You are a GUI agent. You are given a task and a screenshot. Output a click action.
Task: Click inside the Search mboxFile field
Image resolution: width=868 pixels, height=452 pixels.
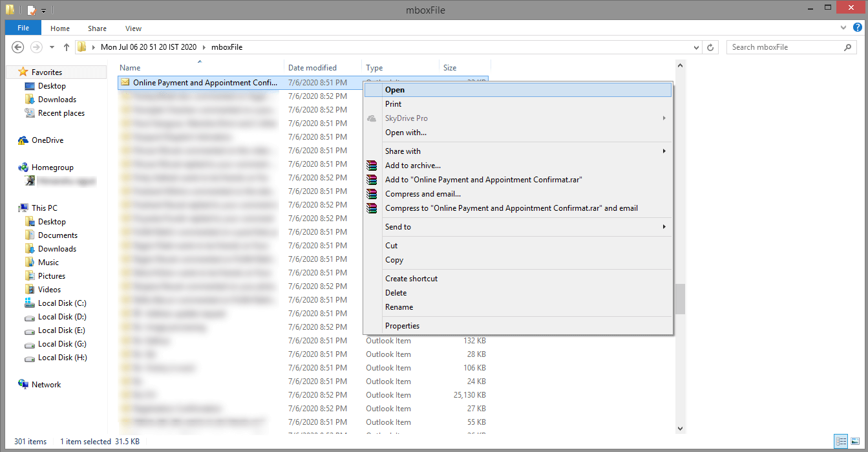(782, 47)
